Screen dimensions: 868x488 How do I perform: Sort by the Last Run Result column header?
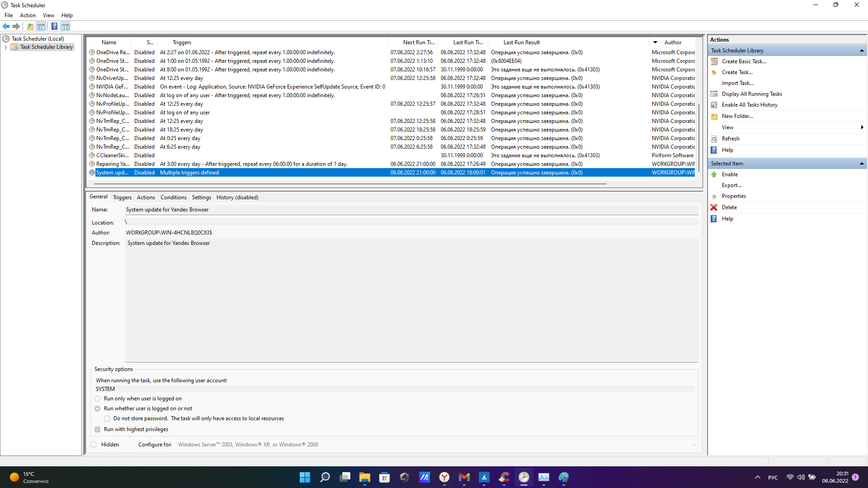point(568,42)
